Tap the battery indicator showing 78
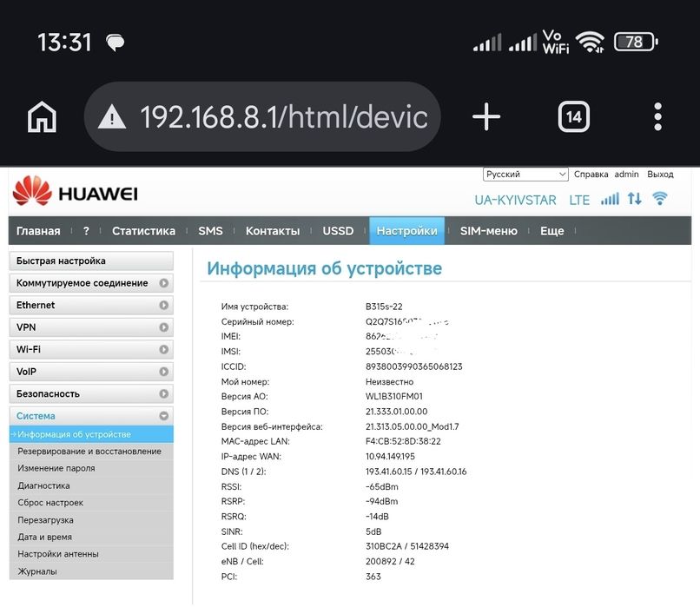The height and width of the screenshot is (607, 700). 636,42
